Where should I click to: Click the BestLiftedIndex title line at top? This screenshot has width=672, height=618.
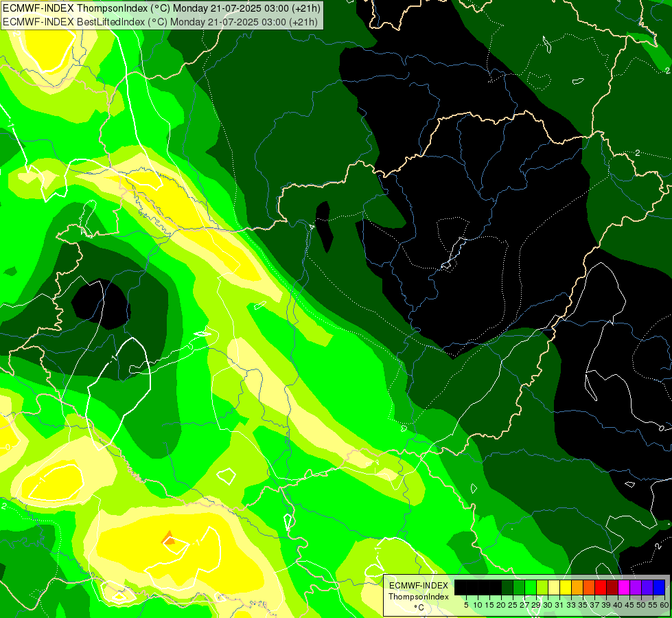161,22
